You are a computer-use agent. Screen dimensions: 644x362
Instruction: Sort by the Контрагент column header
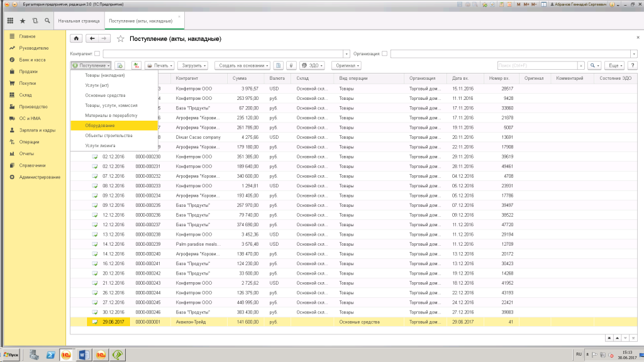pos(199,78)
